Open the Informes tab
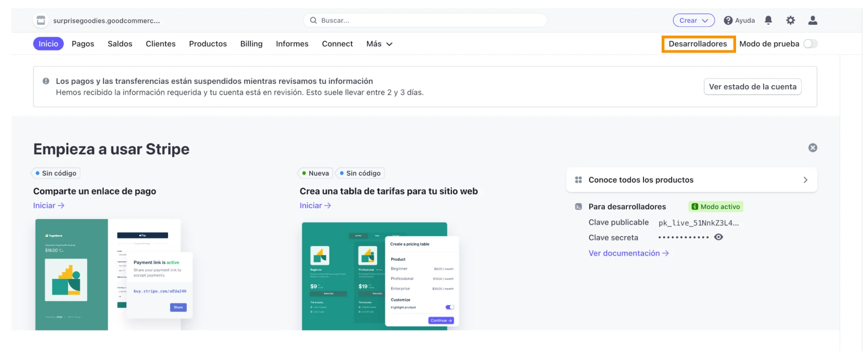The width and height of the screenshot is (868, 355). 292,44
